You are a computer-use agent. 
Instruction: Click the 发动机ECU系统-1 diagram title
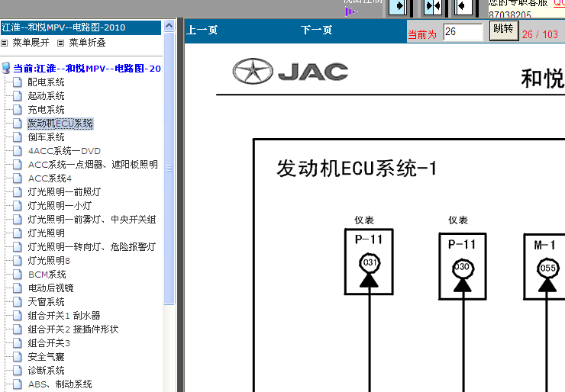tap(357, 169)
